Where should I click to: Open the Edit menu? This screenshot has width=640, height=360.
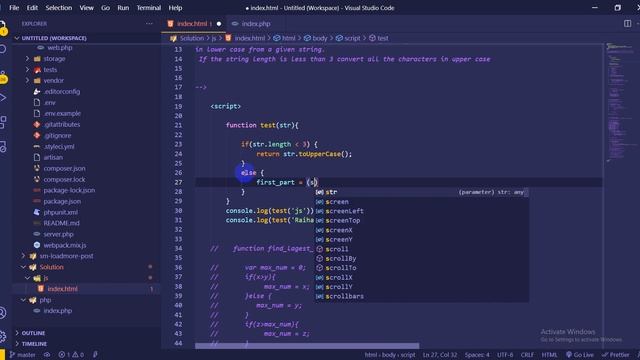pos(32,8)
